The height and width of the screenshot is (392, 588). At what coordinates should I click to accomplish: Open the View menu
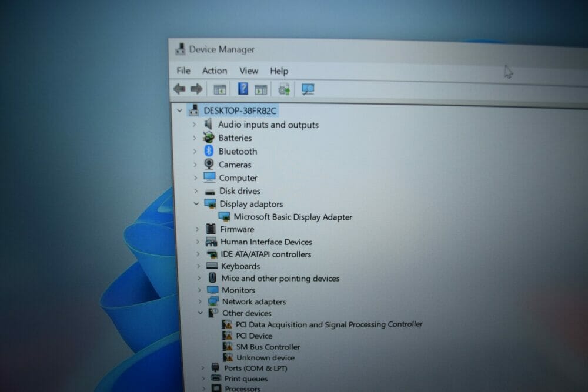tap(249, 71)
